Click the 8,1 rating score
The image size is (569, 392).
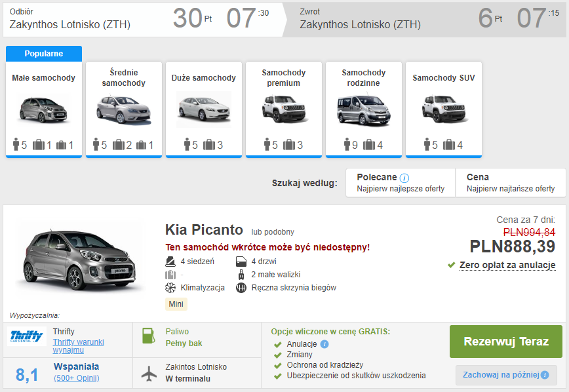[x=27, y=375]
